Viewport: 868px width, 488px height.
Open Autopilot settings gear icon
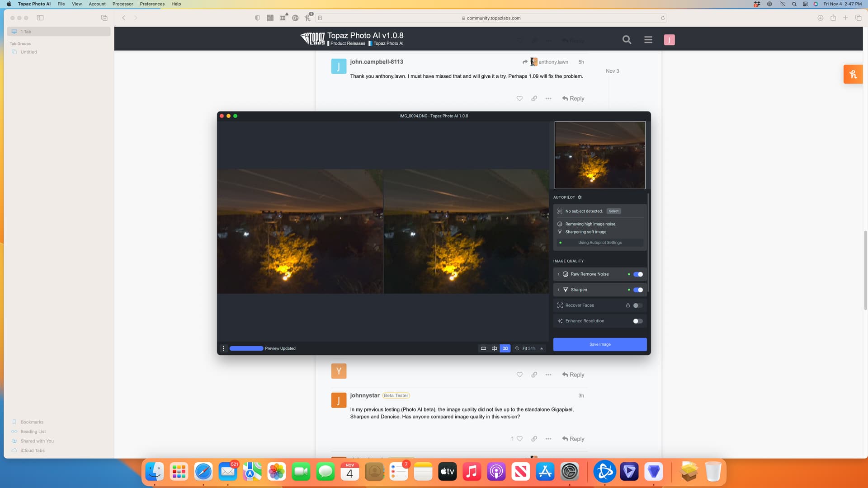[x=580, y=197]
